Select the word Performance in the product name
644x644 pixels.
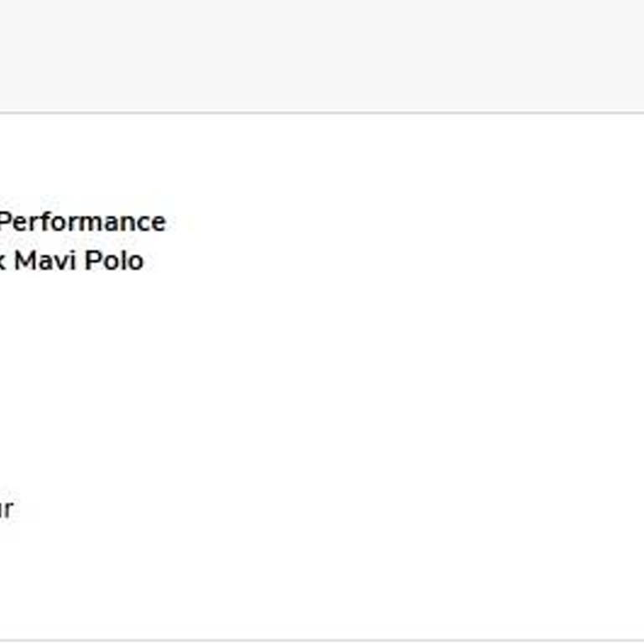coord(82,222)
